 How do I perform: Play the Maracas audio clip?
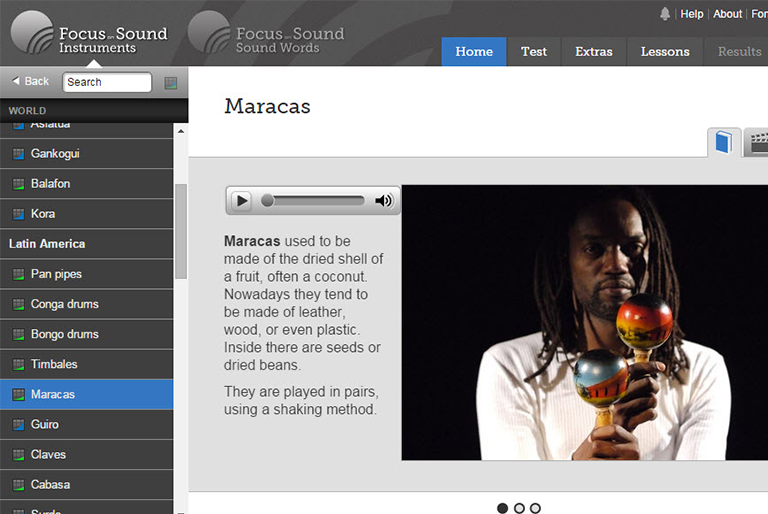(x=242, y=201)
